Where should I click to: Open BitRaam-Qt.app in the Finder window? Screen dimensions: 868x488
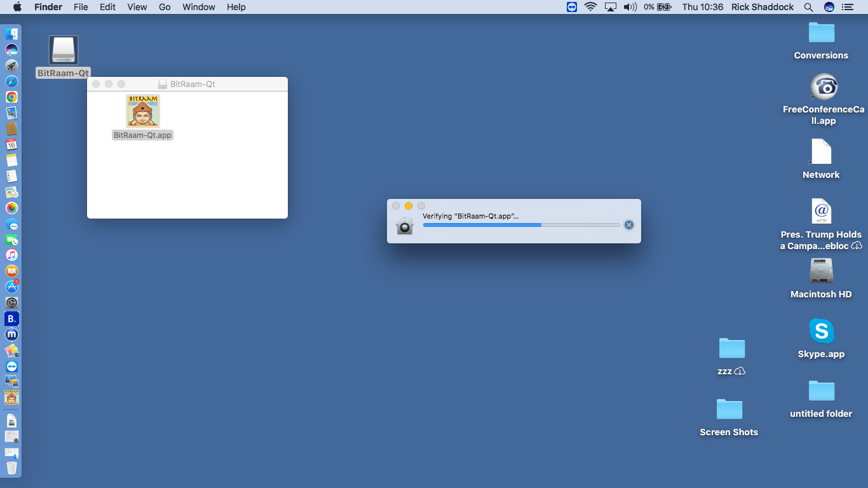point(142,112)
